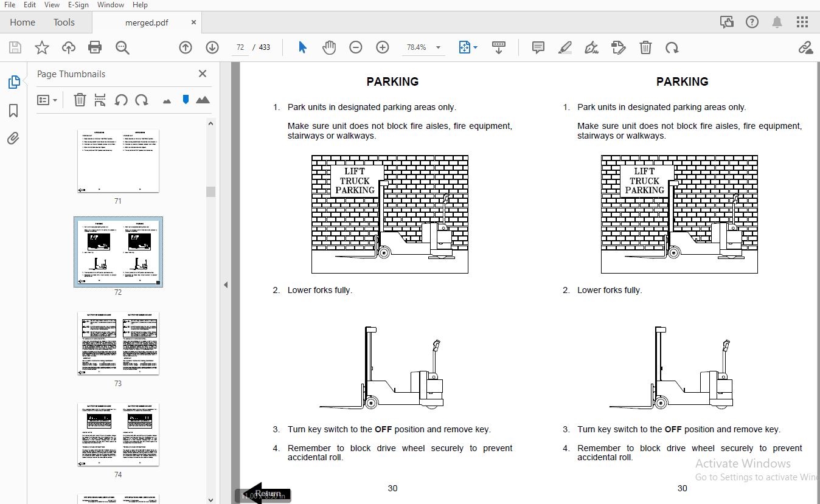Viewport: 820px width, 504px height.
Task: Toggle the Attachments paperclip panel
Action: (13, 139)
